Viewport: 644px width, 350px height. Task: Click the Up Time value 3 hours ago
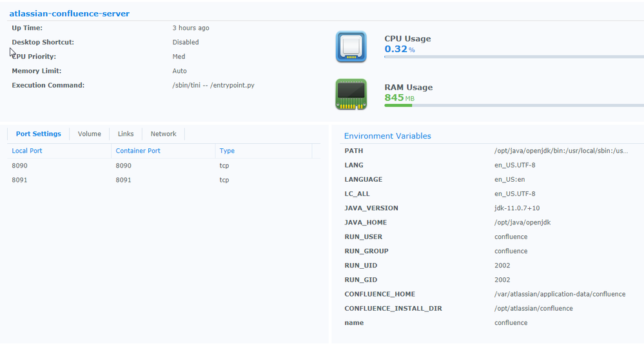pos(191,28)
